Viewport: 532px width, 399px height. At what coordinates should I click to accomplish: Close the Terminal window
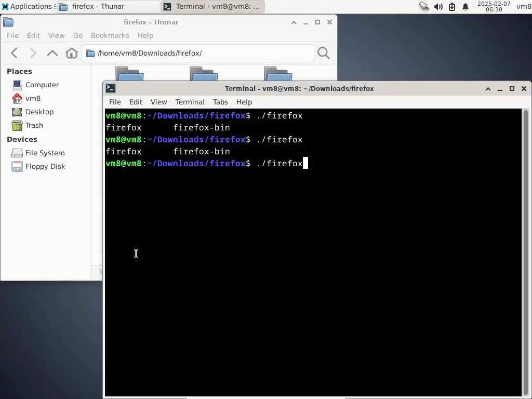point(524,89)
